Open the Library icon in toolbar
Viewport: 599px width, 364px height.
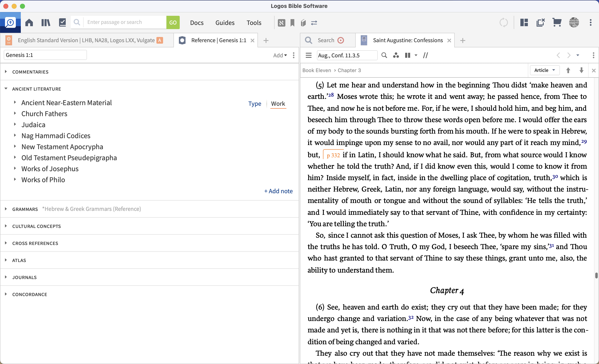click(46, 23)
